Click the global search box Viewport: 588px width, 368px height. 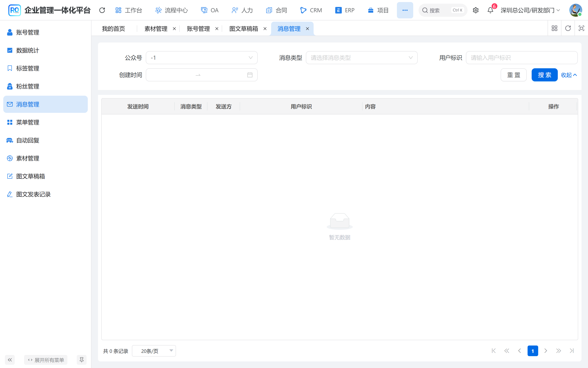tap(443, 10)
